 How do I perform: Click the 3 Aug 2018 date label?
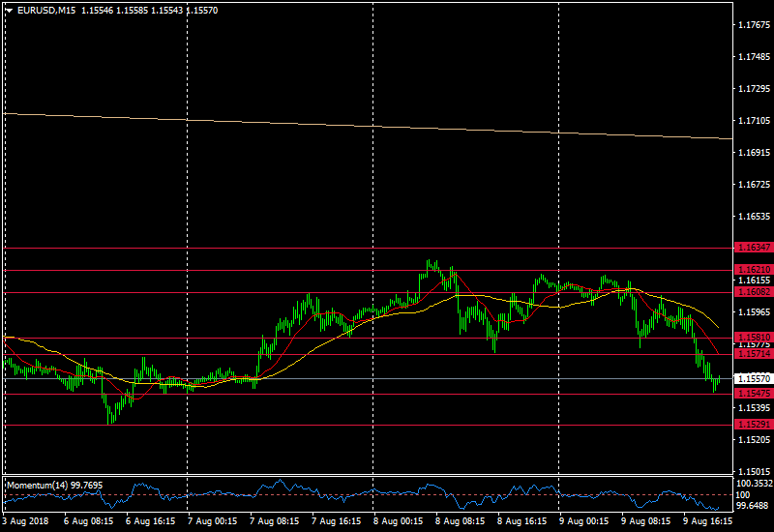point(24,520)
